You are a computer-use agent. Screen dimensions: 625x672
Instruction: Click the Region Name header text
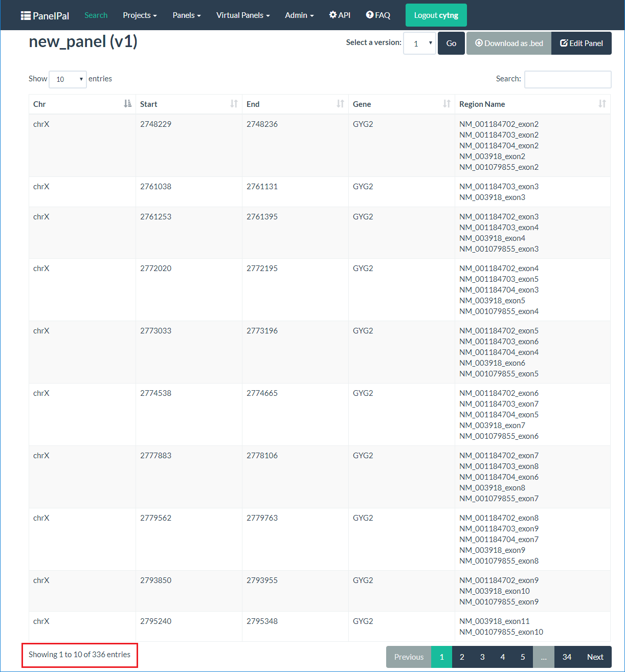click(482, 104)
